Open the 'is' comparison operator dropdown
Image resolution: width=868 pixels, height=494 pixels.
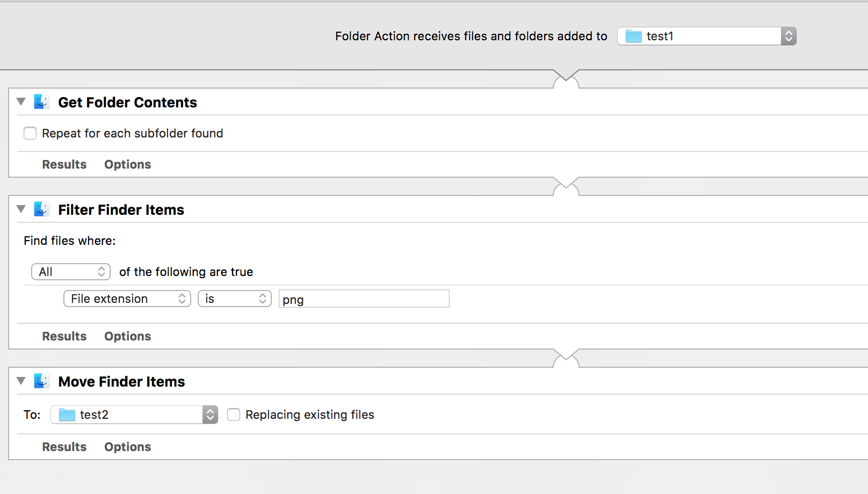[235, 299]
